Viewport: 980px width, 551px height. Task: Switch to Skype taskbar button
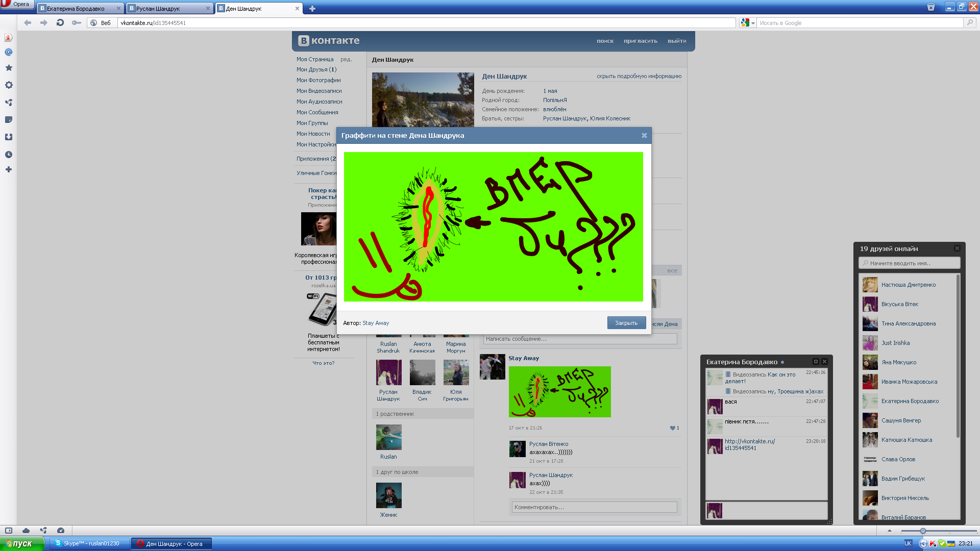pos(89,543)
